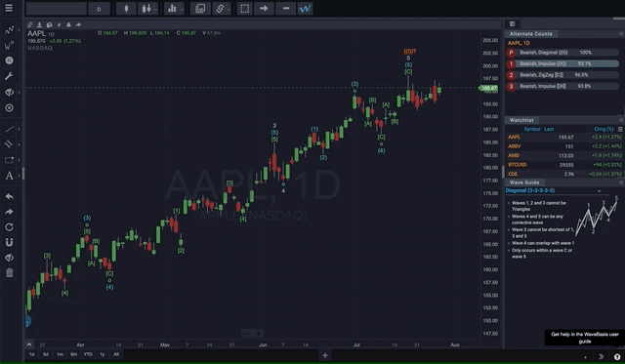The width and height of the screenshot is (625, 364).
Task: Select AMD in the watchlist
Action: [563, 155]
